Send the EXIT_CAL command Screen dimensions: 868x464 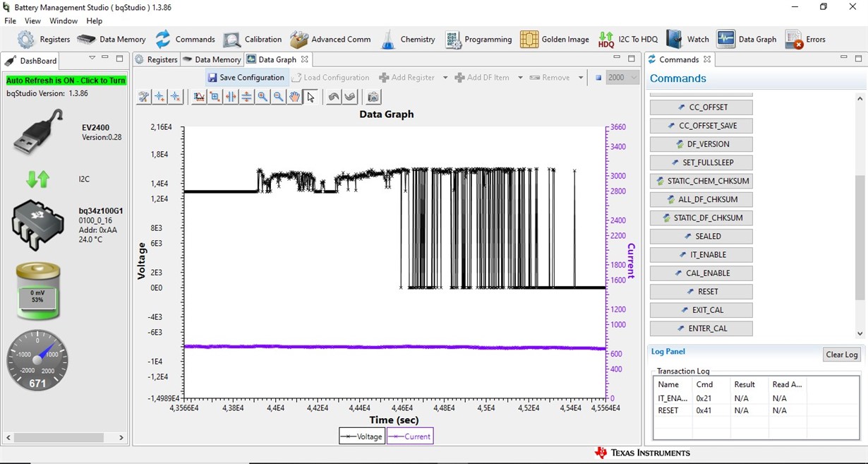coord(701,309)
